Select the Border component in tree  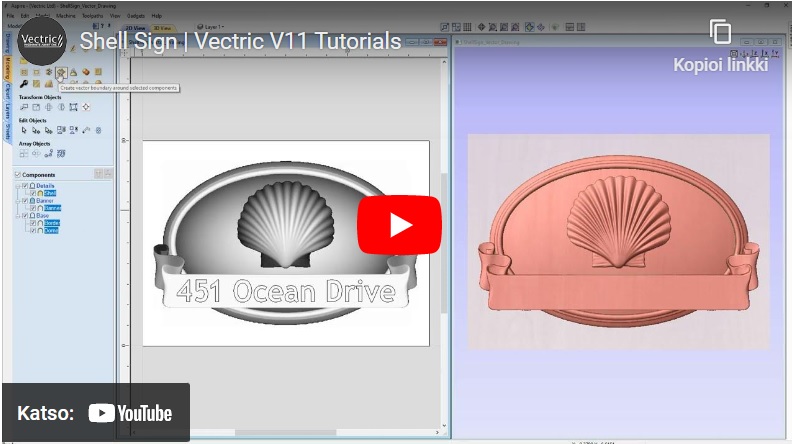tap(52, 223)
